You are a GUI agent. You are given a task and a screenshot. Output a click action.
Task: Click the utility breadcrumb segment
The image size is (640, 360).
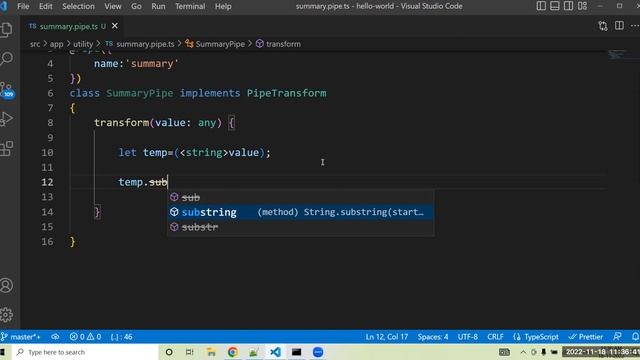83,44
